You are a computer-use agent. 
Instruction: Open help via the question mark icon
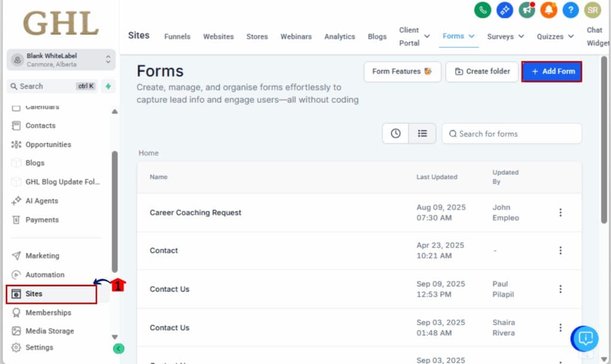tap(570, 10)
